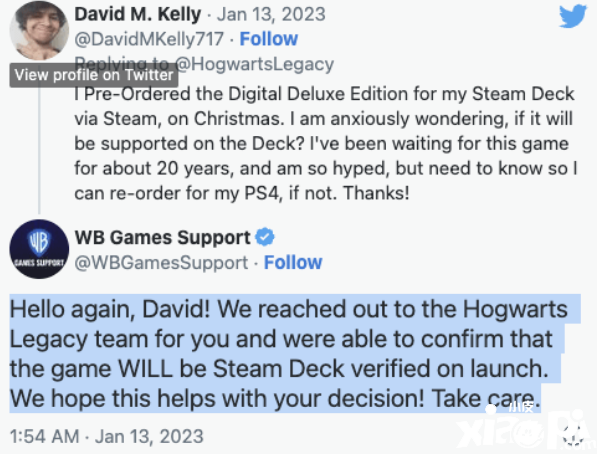Click the highlighted Hello again, David reply text
Viewport: 599px width, 454px height.
point(294,353)
